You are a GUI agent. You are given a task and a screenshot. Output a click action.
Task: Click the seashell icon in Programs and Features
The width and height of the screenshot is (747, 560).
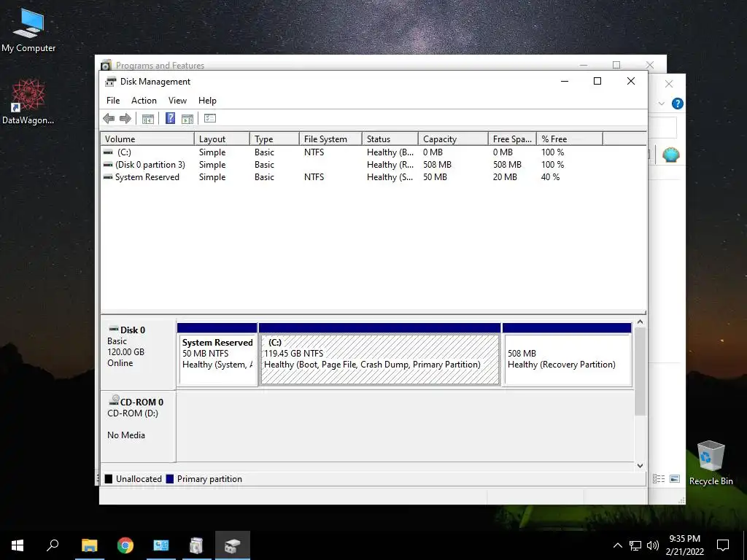pyautogui.click(x=671, y=155)
